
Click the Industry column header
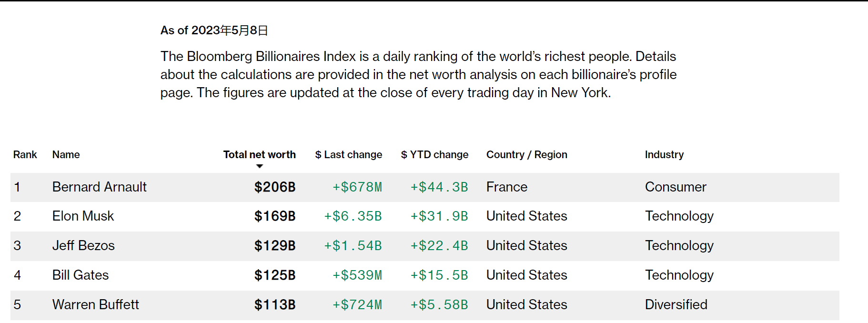664,154
